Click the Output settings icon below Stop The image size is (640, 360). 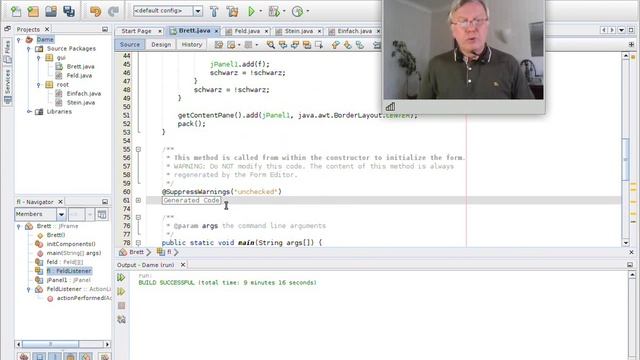[121, 320]
